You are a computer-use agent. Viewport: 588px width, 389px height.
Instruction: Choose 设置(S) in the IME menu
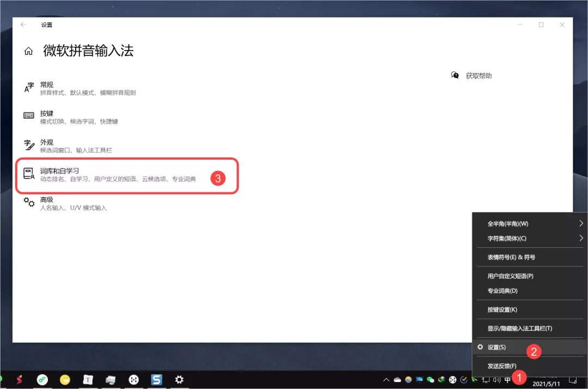coord(530,348)
